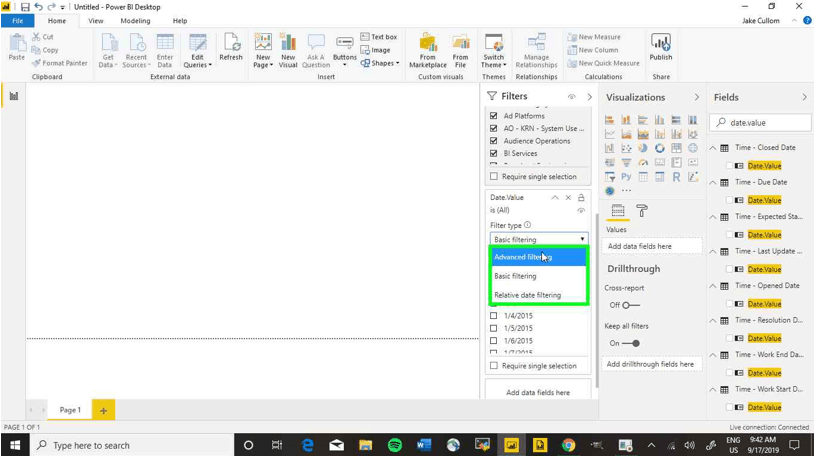The image size is (815, 458).
Task: Collapse the Time - Closed Date table
Action: coord(713,148)
